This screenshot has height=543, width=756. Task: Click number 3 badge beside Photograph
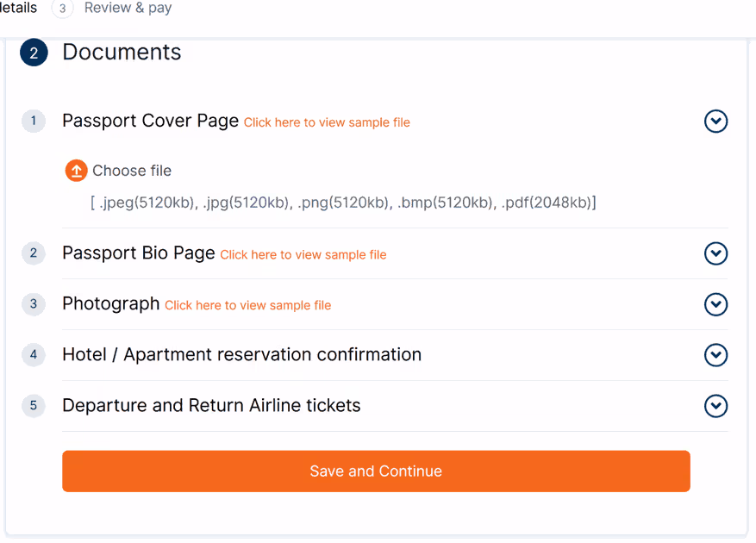[x=34, y=303]
